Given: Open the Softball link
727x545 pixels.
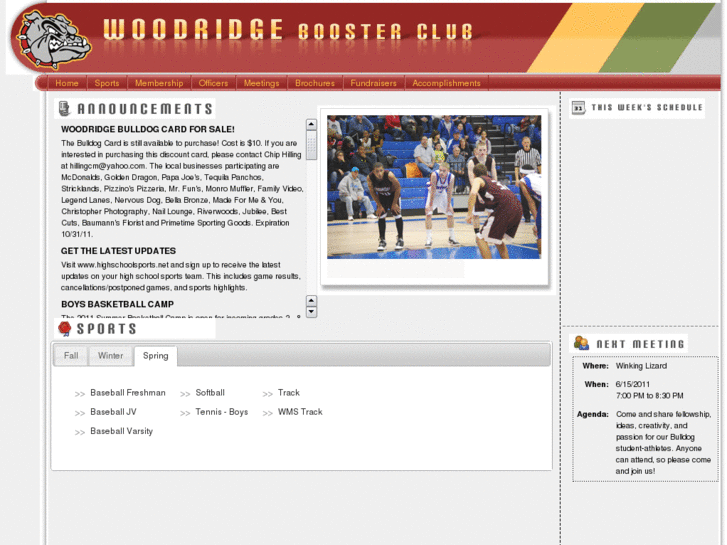Looking at the screenshot, I should tap(210, 393).
